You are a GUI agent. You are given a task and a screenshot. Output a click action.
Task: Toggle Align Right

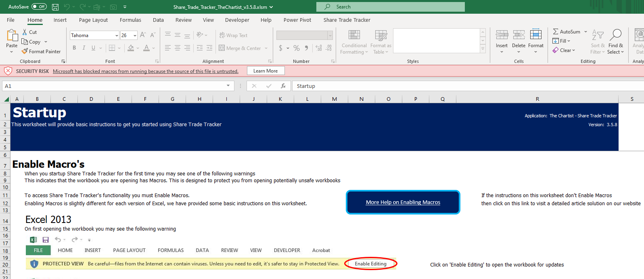pos(187,48)
